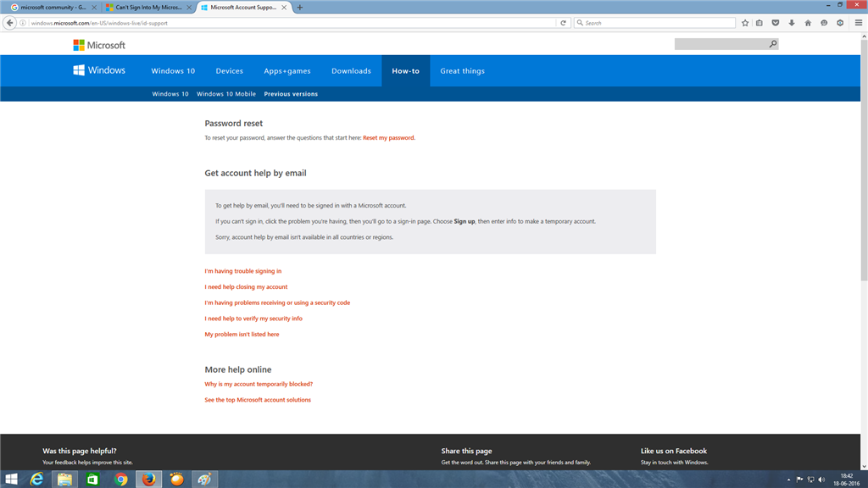Click the Pocket save icon
This screenshot has width=868, height=488.
point(776,23)
